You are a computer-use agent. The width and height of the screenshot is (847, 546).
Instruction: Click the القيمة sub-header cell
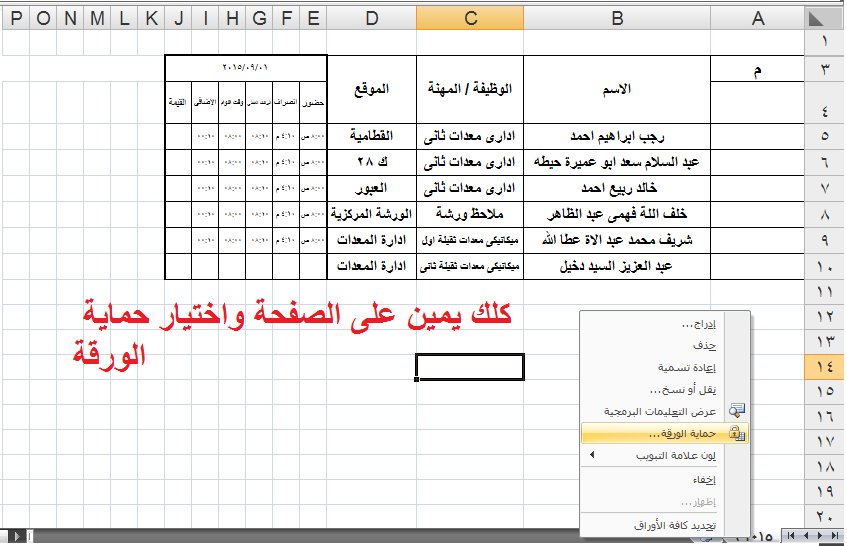(178, 103)
